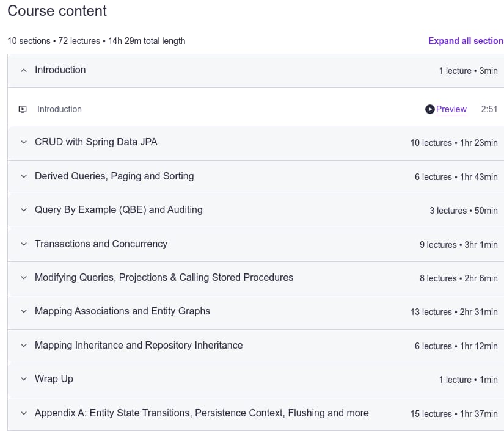Click the '13 lectures • 2hr 31min' text

(454, 312)
